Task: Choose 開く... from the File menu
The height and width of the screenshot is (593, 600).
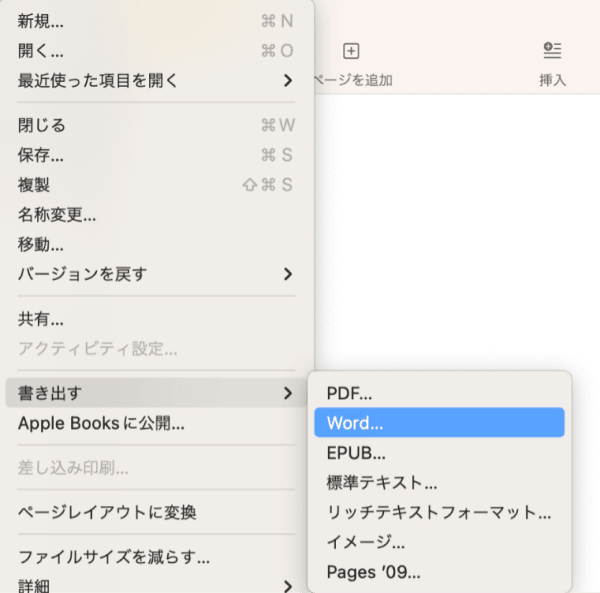Action: point(156,51)
